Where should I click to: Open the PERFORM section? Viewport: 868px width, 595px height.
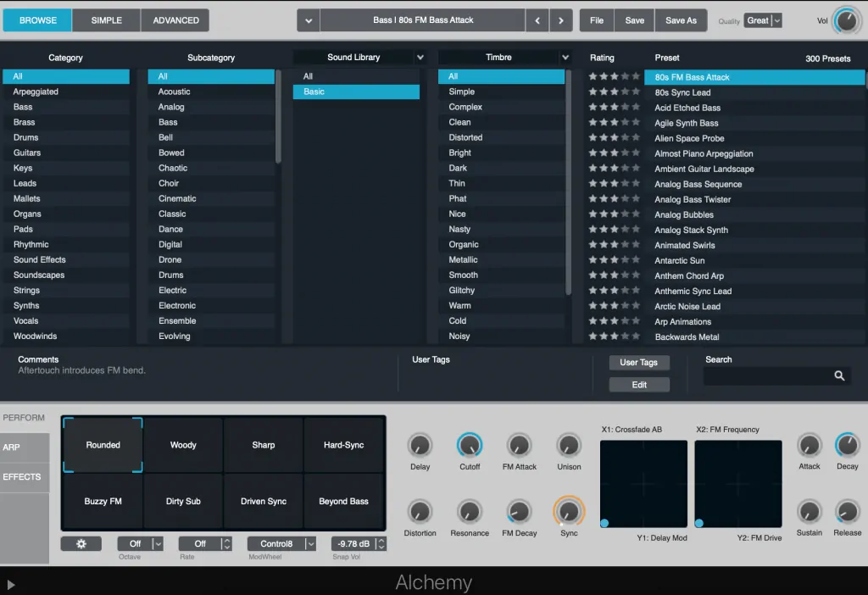[24, 417]
